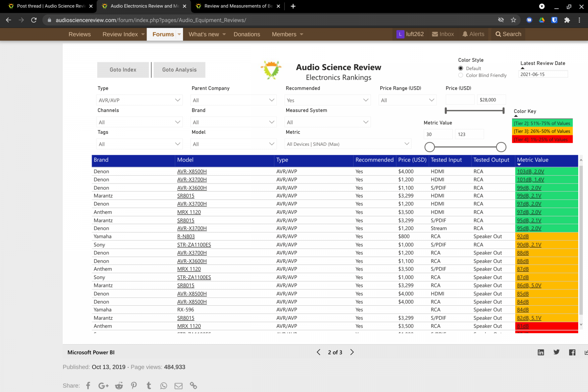This screenshot has height=392, width=588.
Task: Sort table by Brand column header
Action: (x=101, y=160)
